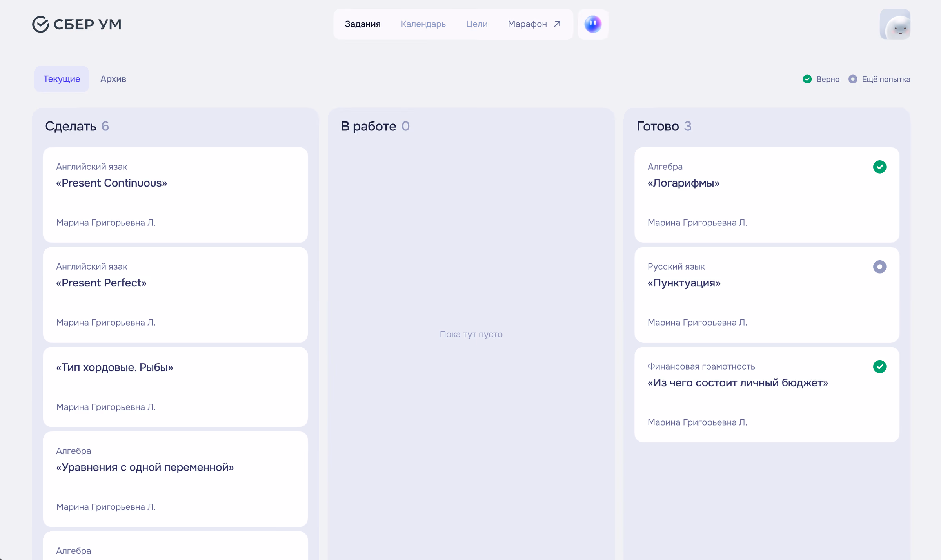Open the Календарь tab
Viewport: 941px width, 560px height.
[x=423, y=24]
